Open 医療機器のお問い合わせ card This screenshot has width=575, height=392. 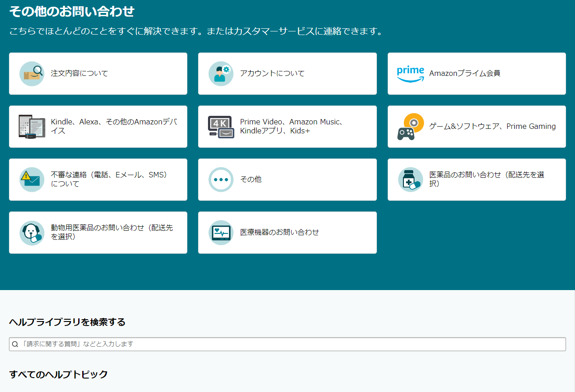pos(287,233)
